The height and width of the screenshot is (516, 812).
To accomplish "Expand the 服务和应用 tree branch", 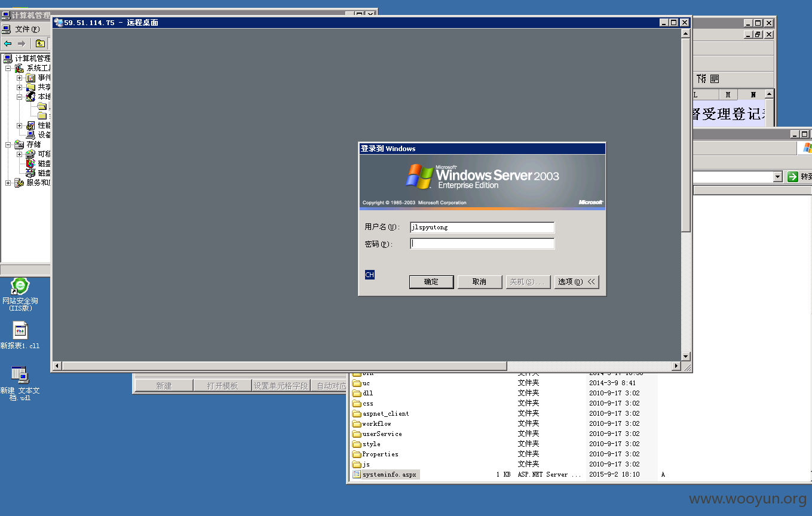I will tap(8, 183).
